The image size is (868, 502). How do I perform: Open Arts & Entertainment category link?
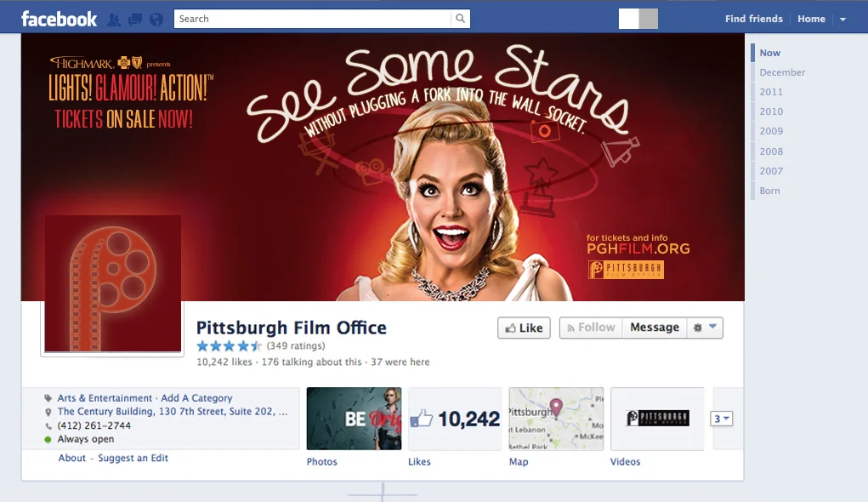[x=105, y=398]
